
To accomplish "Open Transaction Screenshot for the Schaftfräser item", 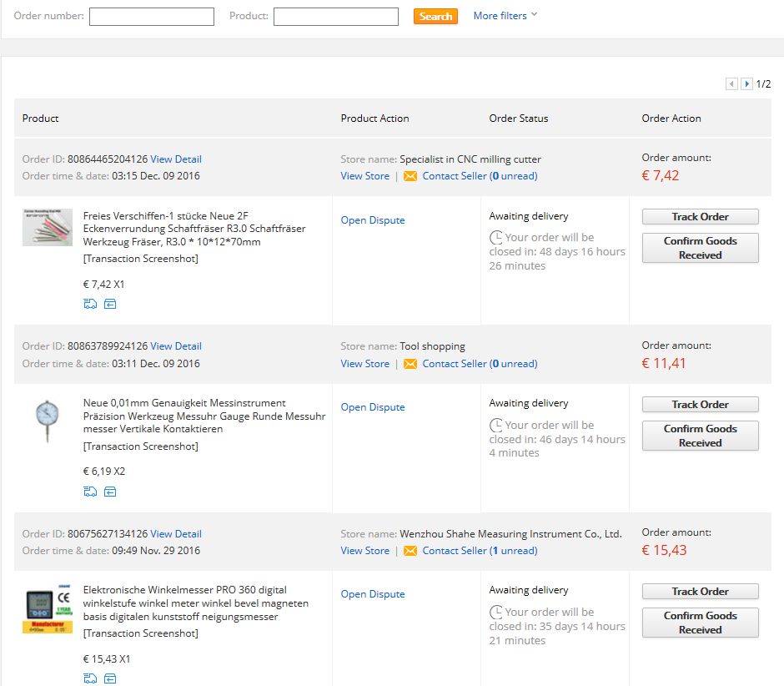I will (x=141, y=259).
